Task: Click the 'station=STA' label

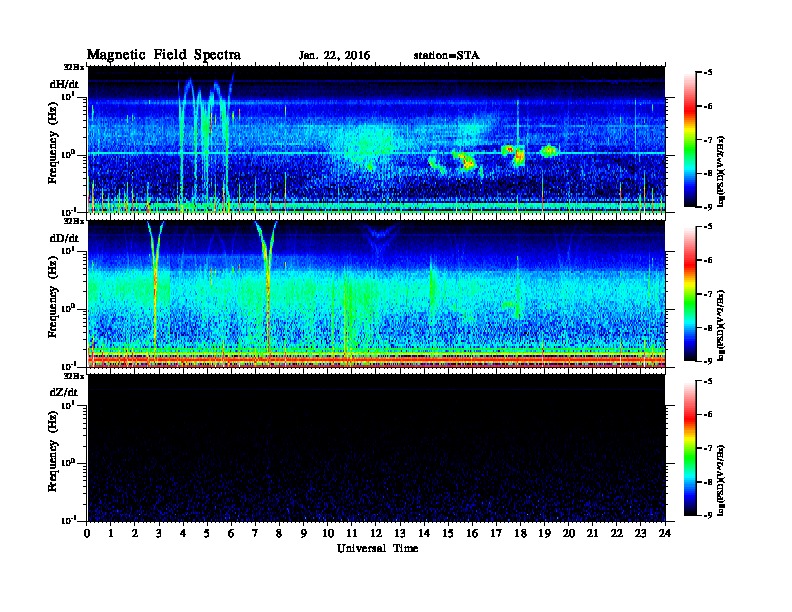Action: pyautogui.click(x=446, y=55)
